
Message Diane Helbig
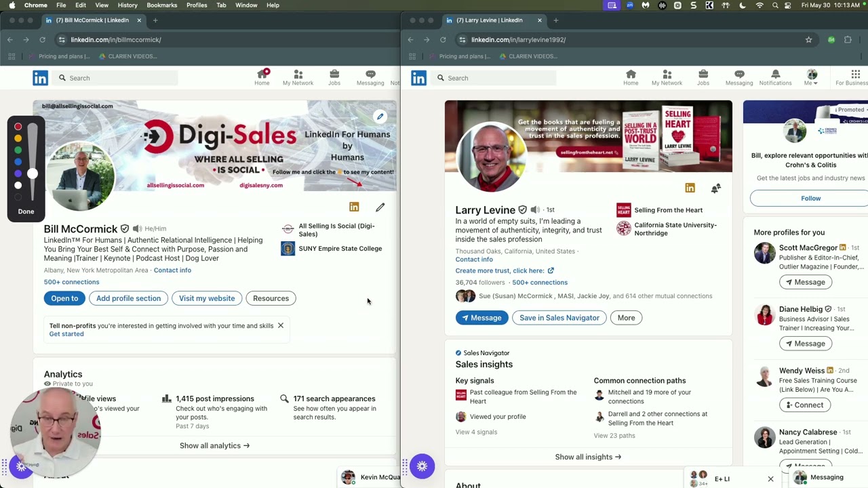click(x=805, y=344)
